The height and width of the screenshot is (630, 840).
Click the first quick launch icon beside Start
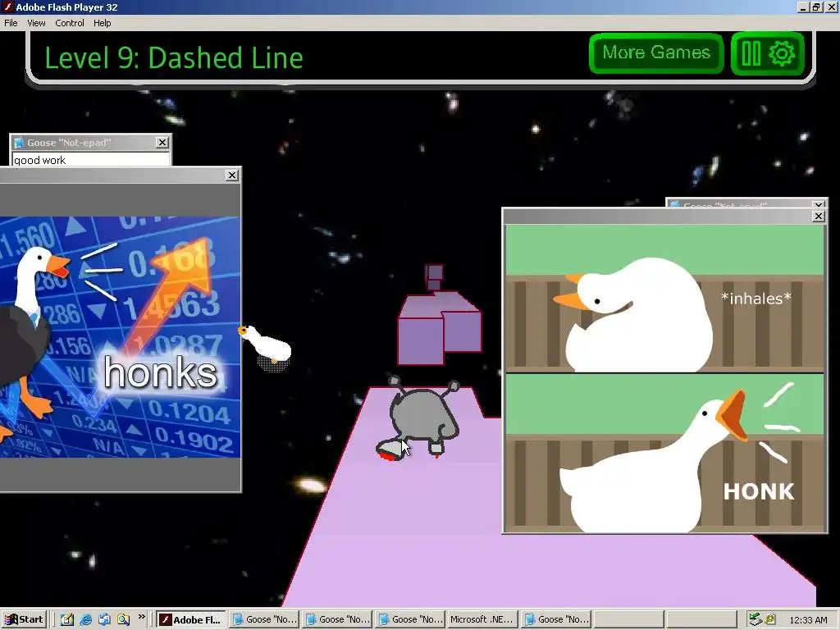point(67,620)
